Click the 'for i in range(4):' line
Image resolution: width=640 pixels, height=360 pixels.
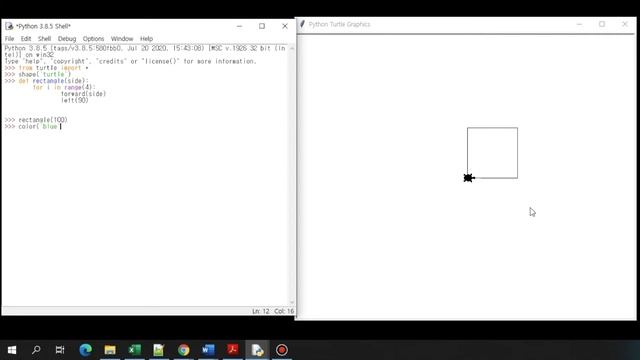coord(64,87)
